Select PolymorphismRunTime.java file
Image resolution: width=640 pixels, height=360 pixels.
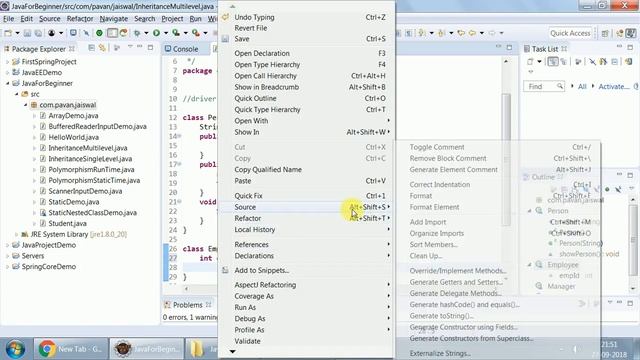tap(91, 169)
